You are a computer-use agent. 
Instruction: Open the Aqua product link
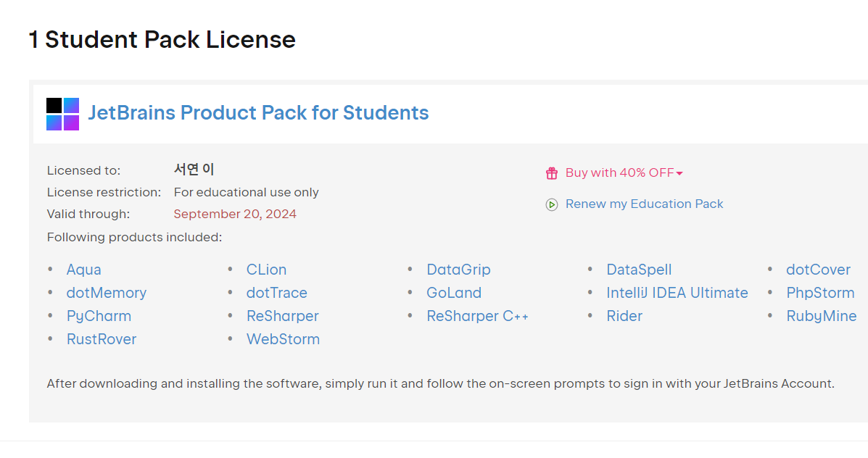83,270
